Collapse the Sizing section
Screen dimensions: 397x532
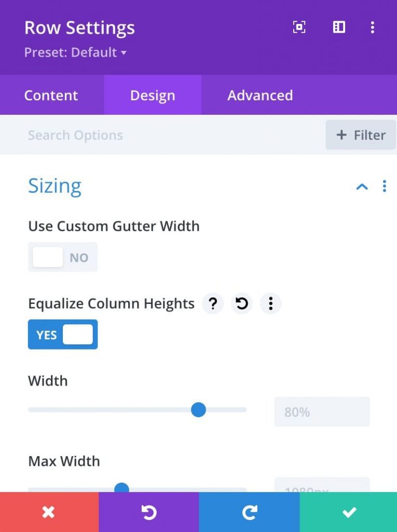pyautogui.click(x=362, y=187)
